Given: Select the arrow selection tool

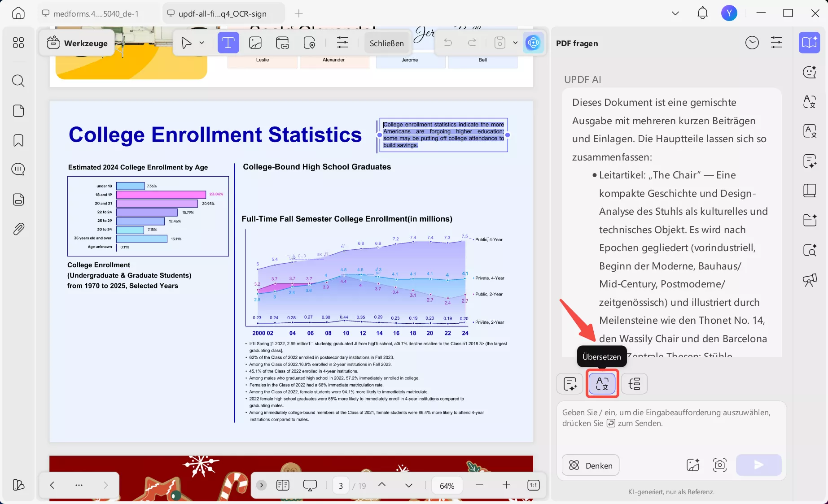Looking at the screenshot, I should [186, 43].
